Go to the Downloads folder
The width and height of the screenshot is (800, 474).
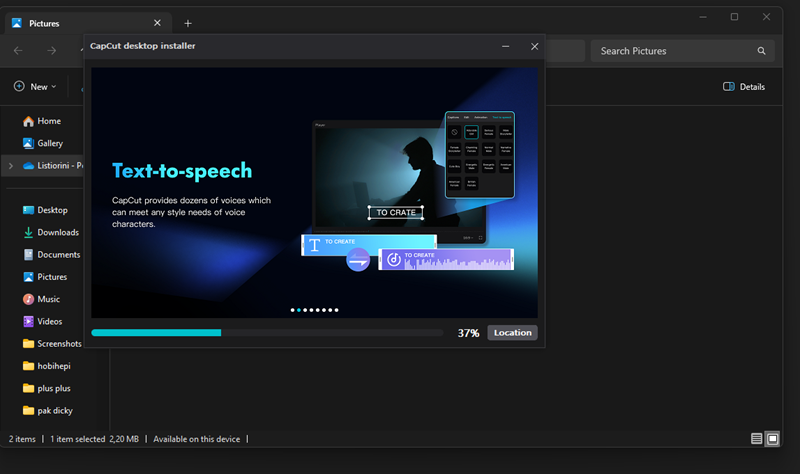point(57,232)
